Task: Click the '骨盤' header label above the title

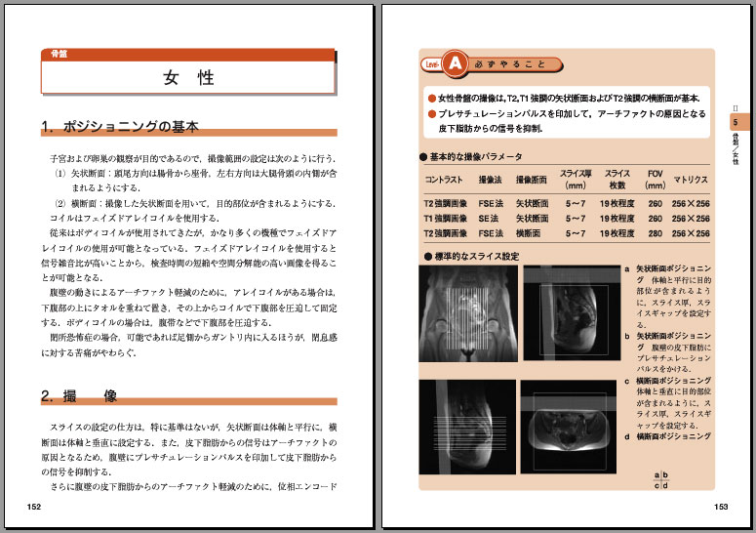Action: 60,54
